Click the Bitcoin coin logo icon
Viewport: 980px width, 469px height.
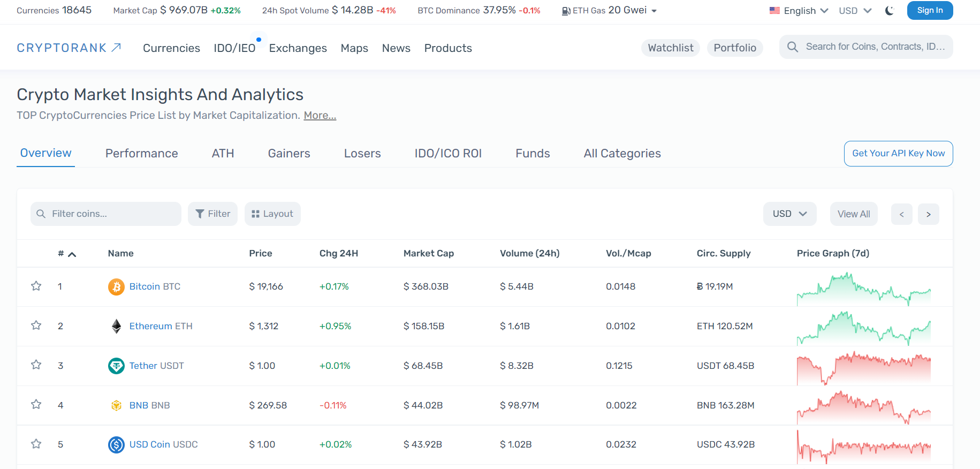tap(116, 287)
